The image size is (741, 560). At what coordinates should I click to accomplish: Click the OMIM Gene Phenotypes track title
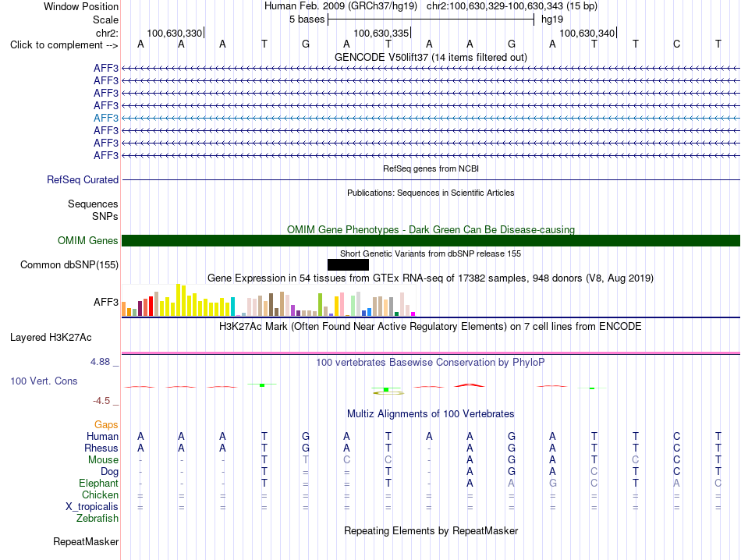[x=431, y=229]
